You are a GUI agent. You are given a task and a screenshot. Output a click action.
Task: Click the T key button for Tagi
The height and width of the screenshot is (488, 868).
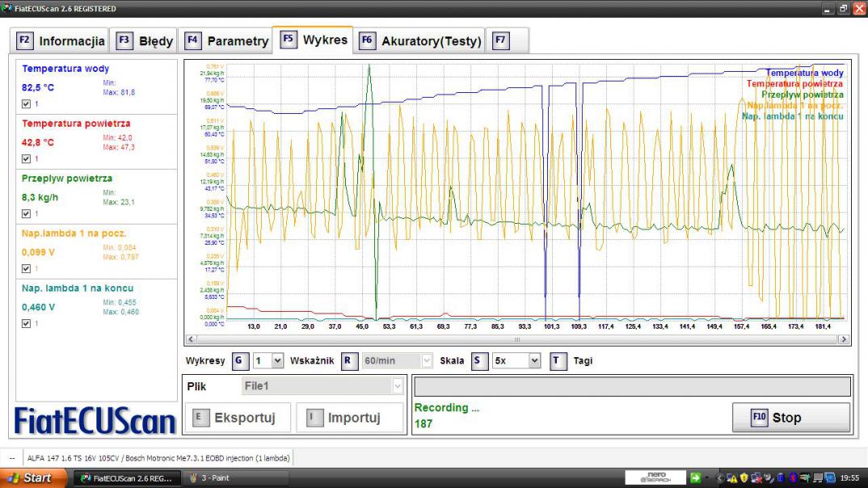[558, 360]
